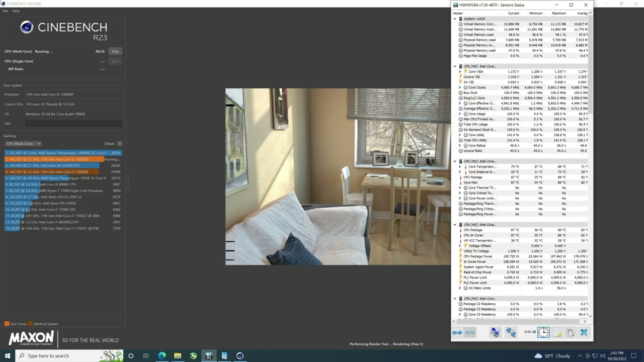
Task: Select the Ring/LLC Clock row
Action: click(x=520, y=98)
